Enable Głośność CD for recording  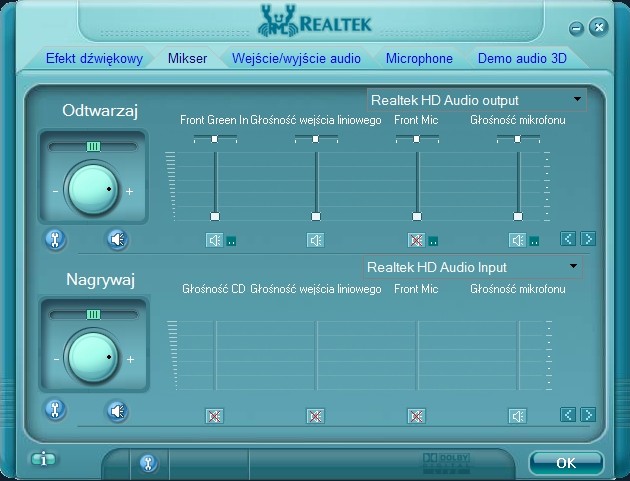[214, 416]
